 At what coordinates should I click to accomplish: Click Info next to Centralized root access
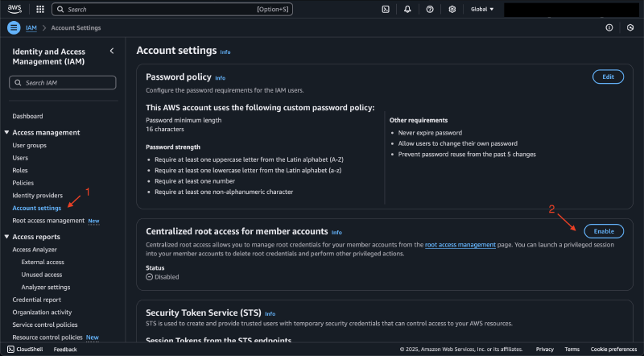point(336,233)
